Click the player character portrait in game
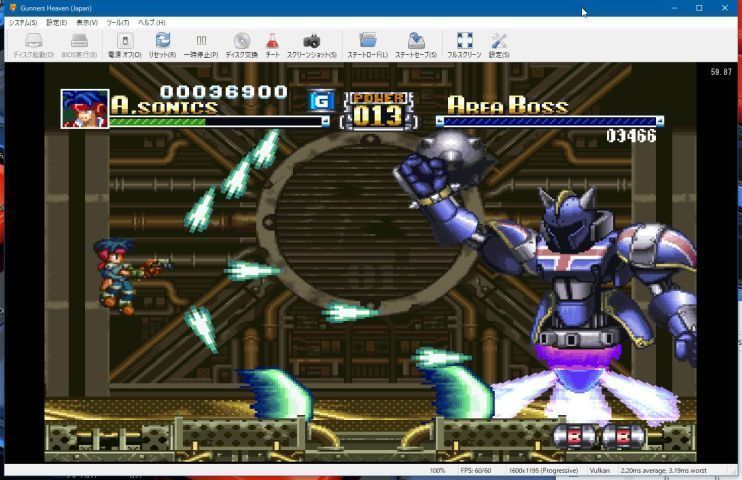 [x=85, y=108]
